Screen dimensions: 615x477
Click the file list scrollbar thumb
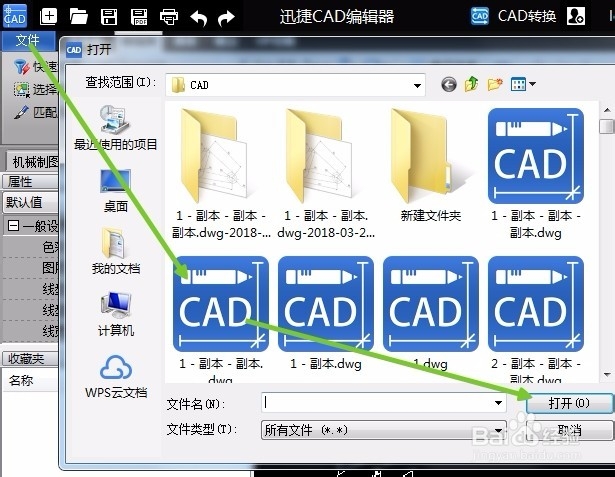click(607, 126)
